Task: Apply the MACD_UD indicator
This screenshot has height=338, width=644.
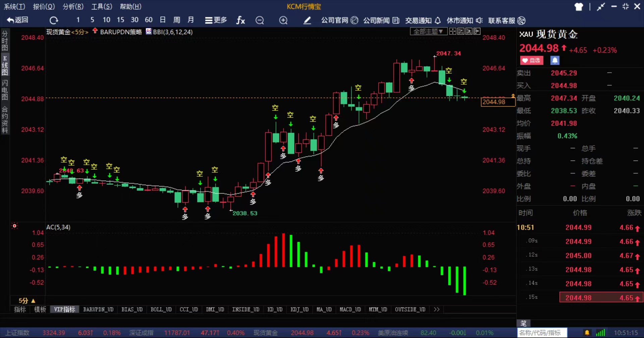Action: [350, 309]
